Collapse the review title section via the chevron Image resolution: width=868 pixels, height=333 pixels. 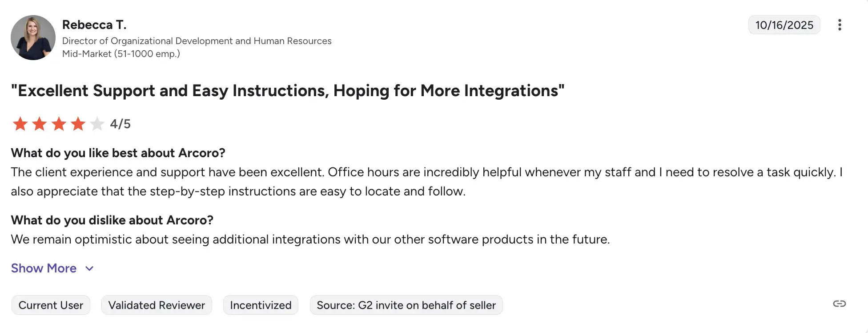(88, 268)
